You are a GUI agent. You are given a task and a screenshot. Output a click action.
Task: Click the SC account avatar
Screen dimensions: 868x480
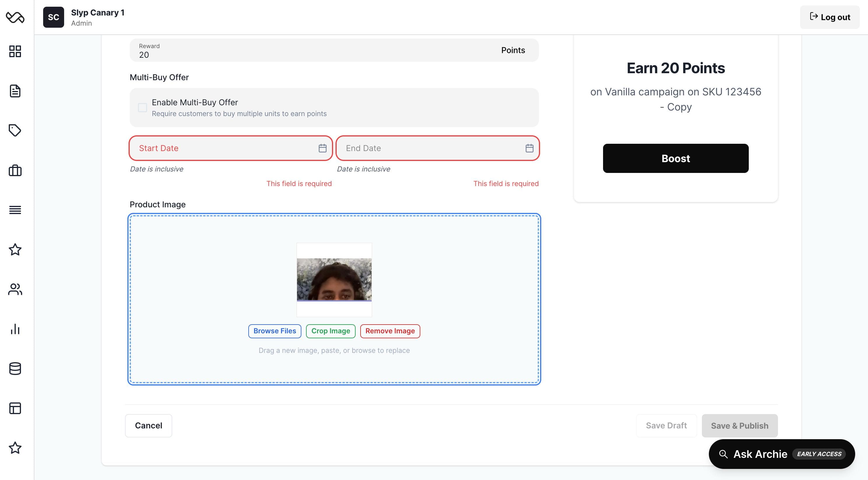click(x=54, y=17)
